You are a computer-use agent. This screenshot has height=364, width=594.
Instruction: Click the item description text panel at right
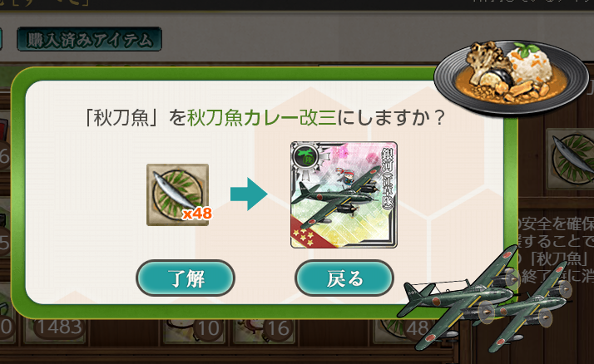pyautogui.click(x=556, y=249)
